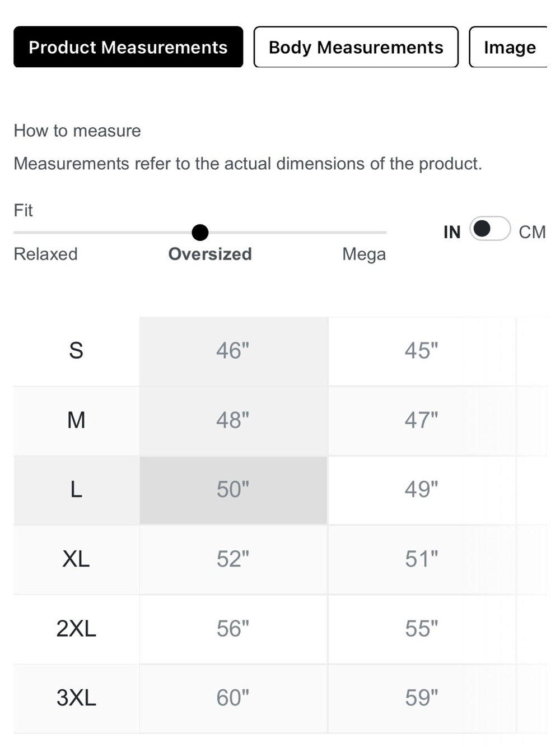Viewport: 560px width, 747px height.
Task: Select the CM unit label
Action: [x=532, y=232]
